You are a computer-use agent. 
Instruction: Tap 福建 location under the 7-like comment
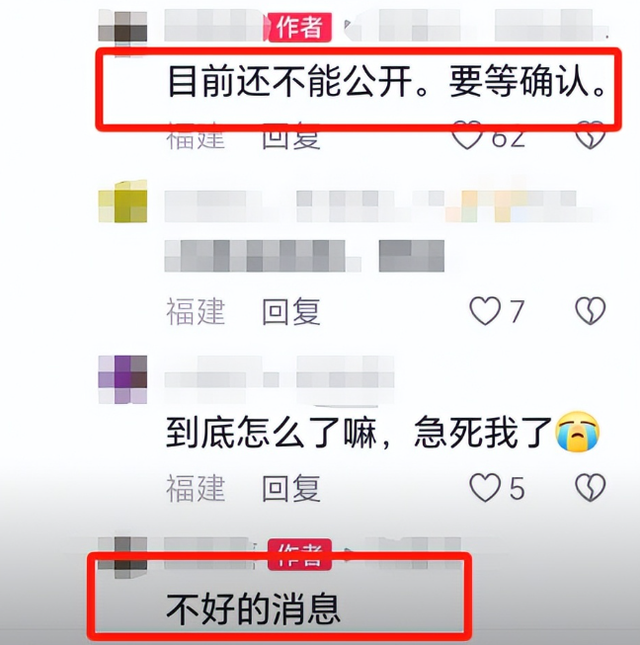point(196,311)
